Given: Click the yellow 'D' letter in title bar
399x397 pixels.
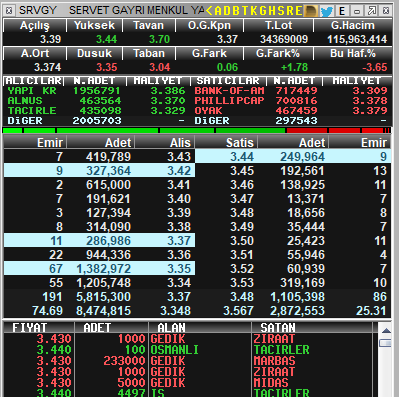Looking at the screenshot, I should (227, 11).
